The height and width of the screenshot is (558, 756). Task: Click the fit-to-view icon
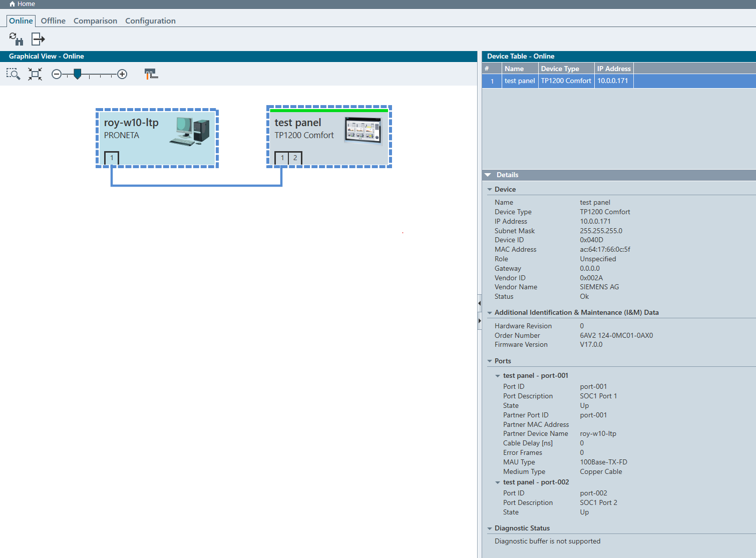35,74
